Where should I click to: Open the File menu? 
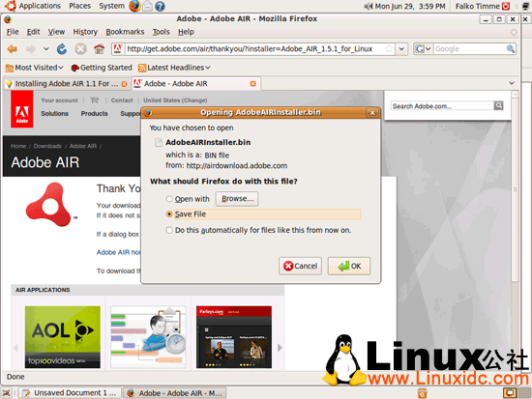[13, 32]
